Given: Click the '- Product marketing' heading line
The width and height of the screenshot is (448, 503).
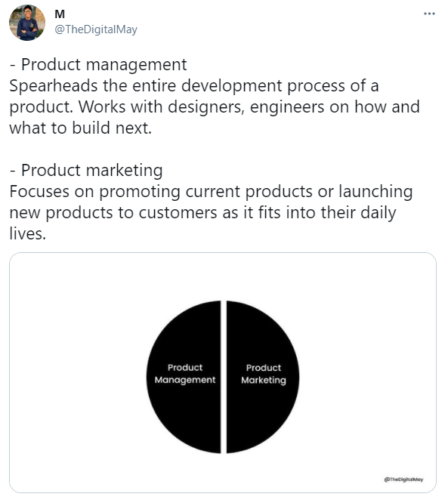Looking at the screenshot, I should point(86,171).
